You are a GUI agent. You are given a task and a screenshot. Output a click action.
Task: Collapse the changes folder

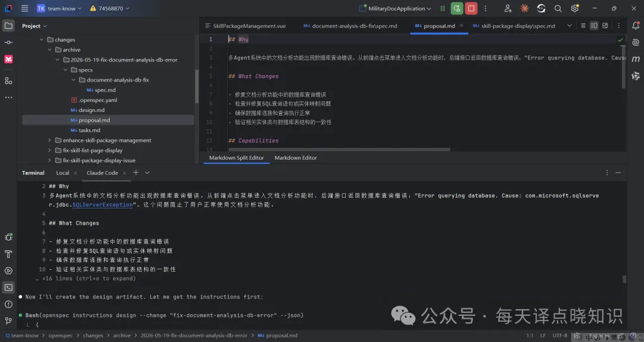coord(42,40)
